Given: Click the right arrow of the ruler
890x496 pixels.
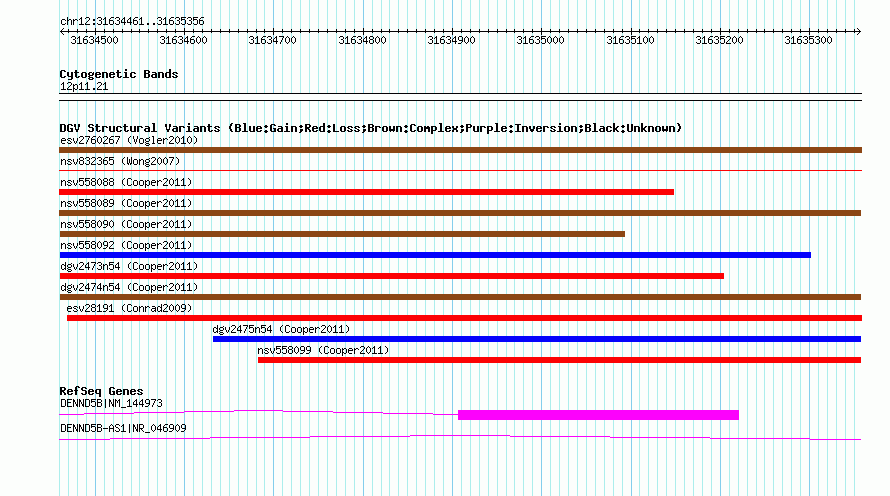Looking at the screenshot, I should coord(858,31).
